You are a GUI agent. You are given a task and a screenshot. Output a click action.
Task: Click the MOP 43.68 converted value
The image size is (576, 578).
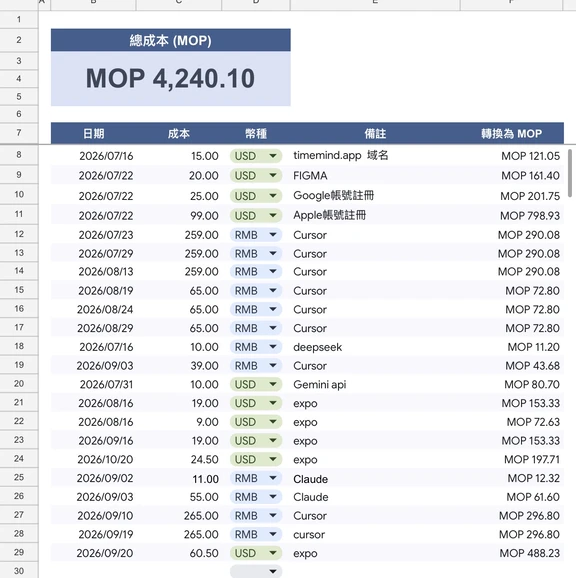point(533,366)
